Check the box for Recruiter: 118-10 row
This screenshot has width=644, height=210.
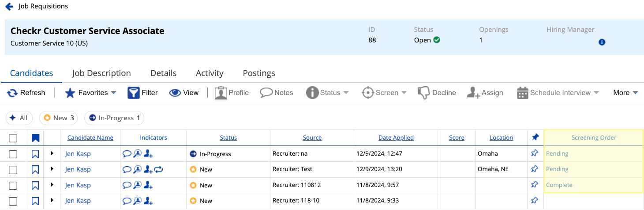13,201
